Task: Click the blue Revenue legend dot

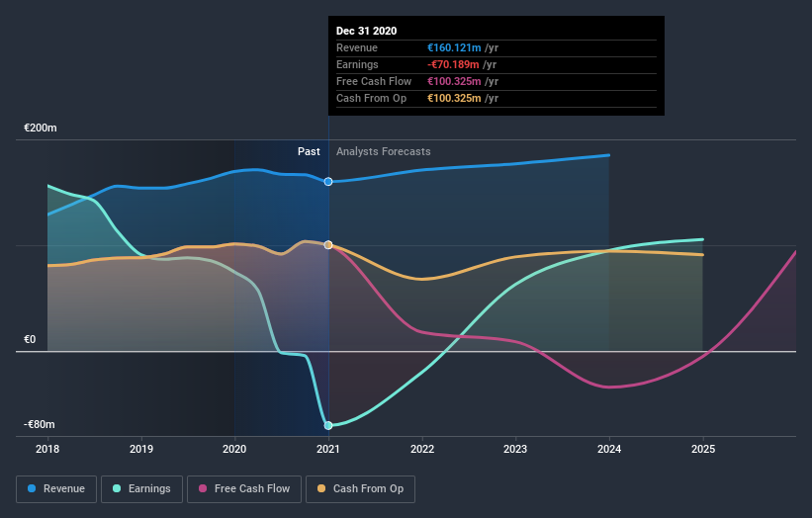Action: click(x=32, y=488)
